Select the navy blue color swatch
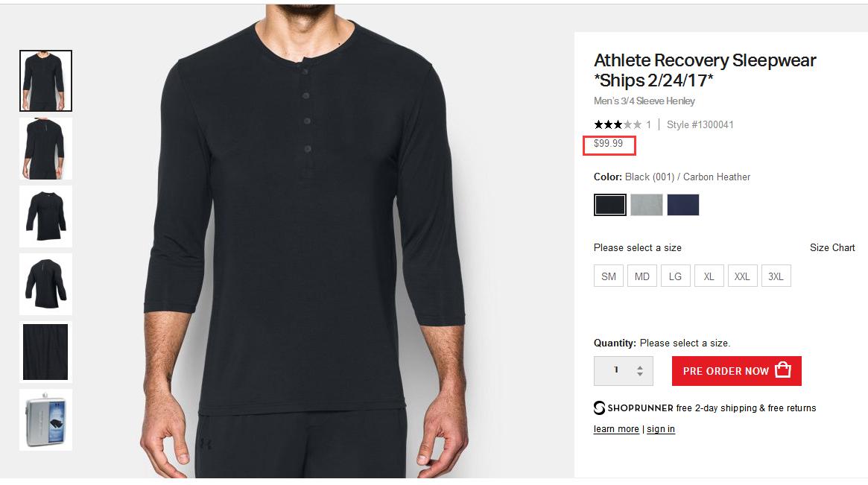 [x=682, y=205]
